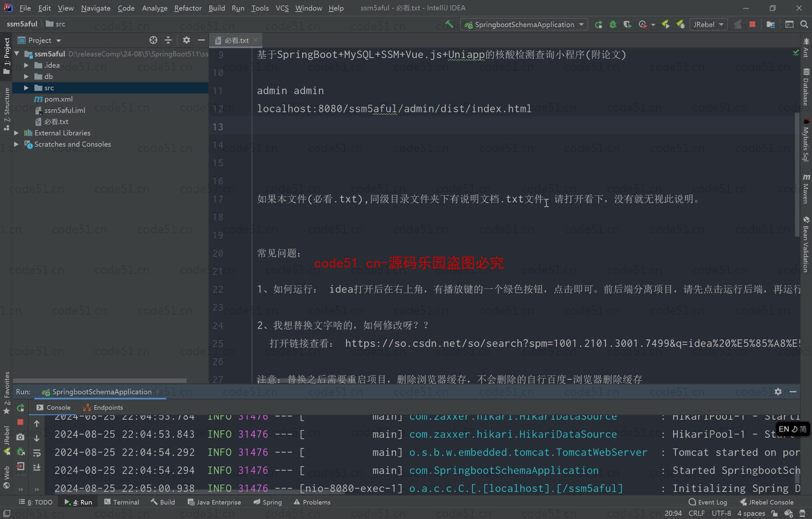Screen dimensions: 812x519
Task: Click the 4 spaces indent indicator
Action: coord(751,513)
